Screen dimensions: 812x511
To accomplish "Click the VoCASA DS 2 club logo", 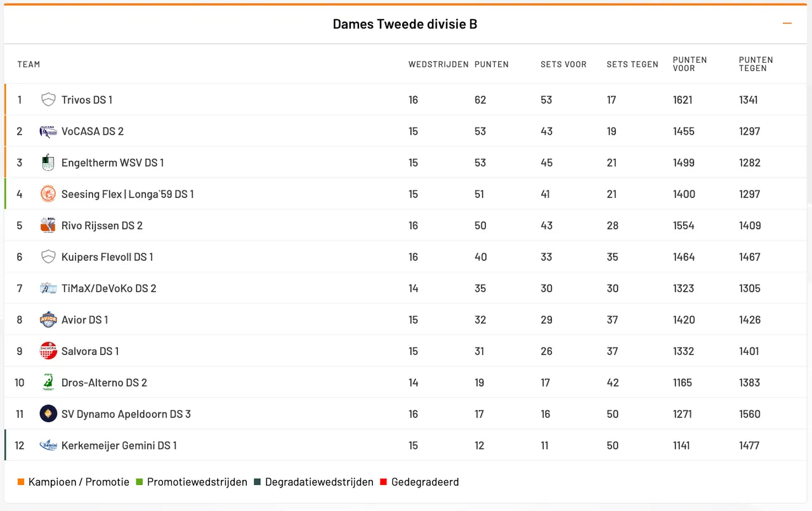I will (48, 131).
